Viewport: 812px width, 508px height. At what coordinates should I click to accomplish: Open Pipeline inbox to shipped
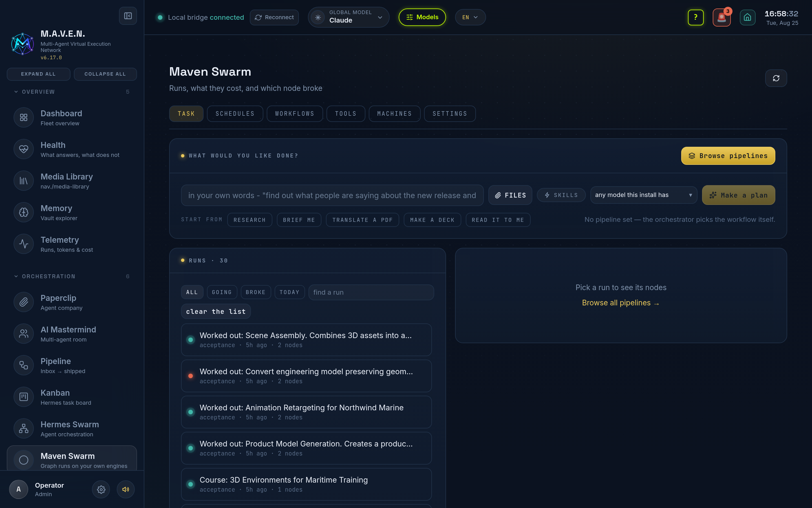pos(72,365)
